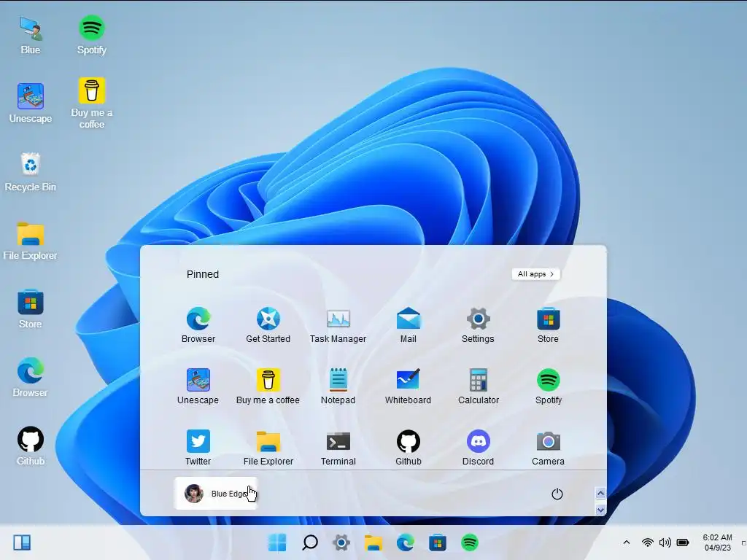Click the power button in Start menu
The image size is (747, 560).
click(x=557, y=494)
